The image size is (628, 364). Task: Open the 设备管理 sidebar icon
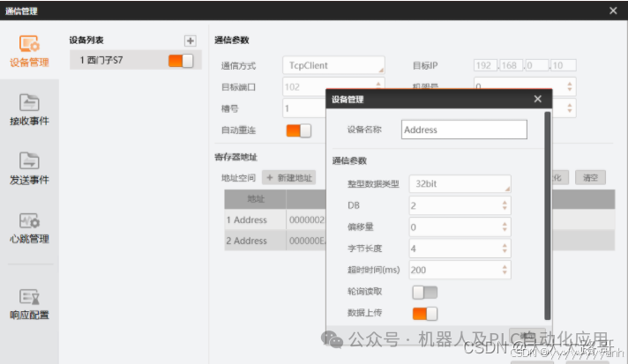pyautogui.click(x=29, y=44)
